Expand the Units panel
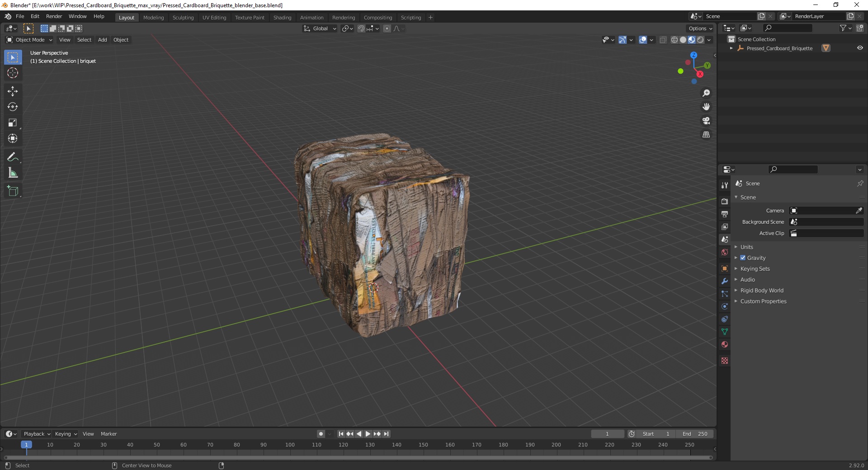Screen dimensions: 868x470 tap(746, 247)
